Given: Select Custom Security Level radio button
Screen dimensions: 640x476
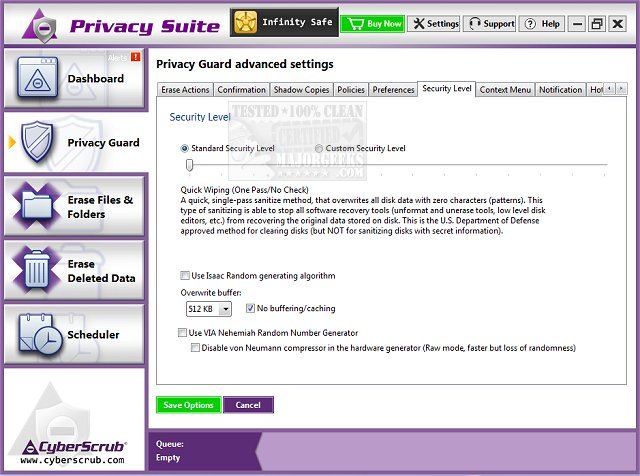Looking at the screenshot, I should point(318,149).
